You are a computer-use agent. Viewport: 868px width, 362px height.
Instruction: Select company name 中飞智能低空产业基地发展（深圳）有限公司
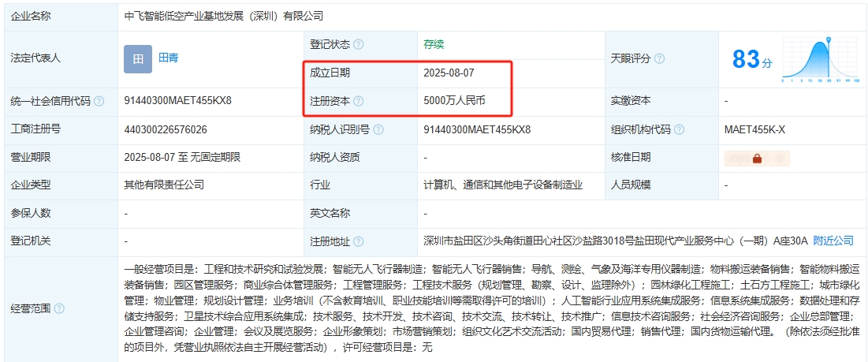224,17
